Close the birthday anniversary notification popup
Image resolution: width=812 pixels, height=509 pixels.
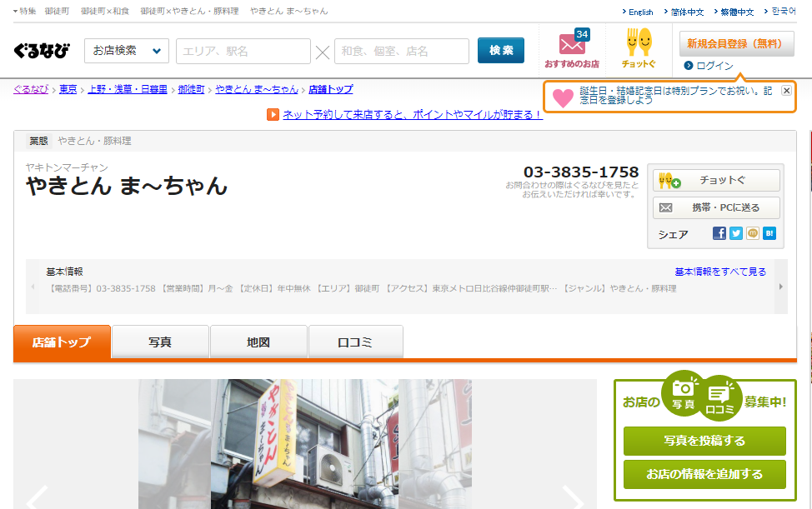tap(786, 91)
